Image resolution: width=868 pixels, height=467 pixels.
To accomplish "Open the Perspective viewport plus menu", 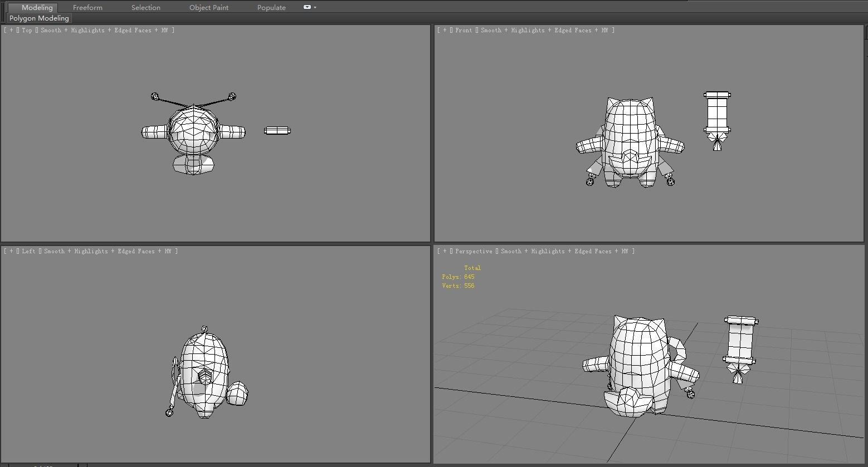I will pyautogui.click(x=445, y=251).
